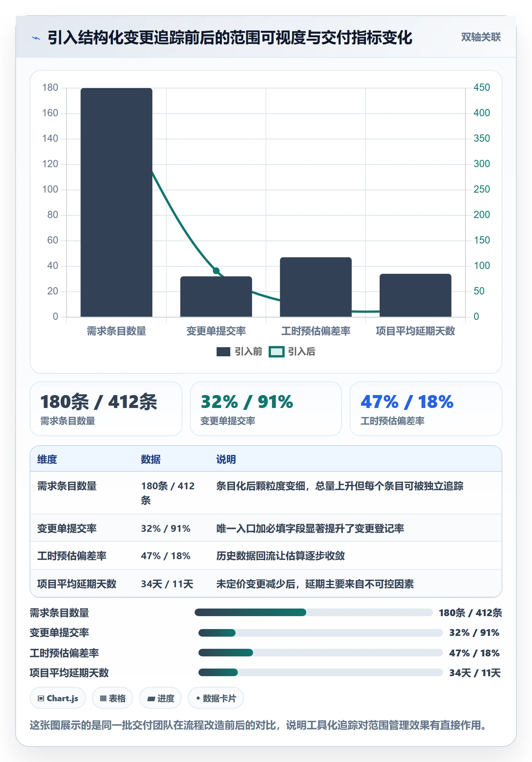The image size is (532, 762).
Task: Click x-axis label 项目平均延期天数
Action: (415, 331)
